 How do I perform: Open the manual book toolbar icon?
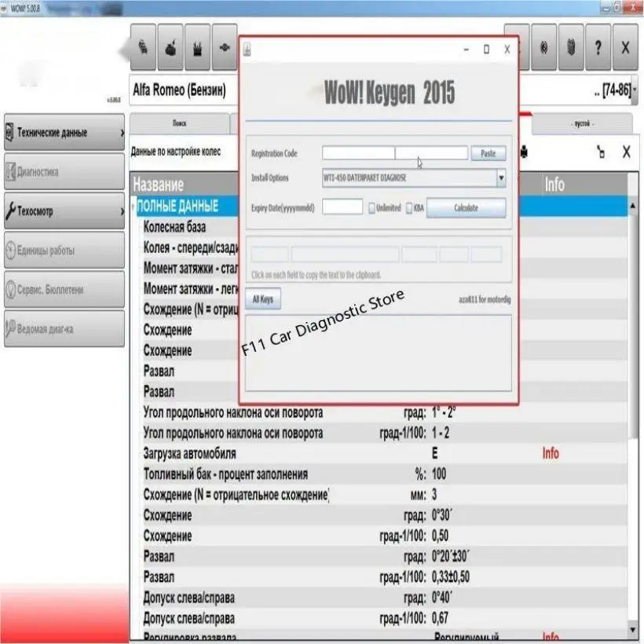tap(571, 47)
